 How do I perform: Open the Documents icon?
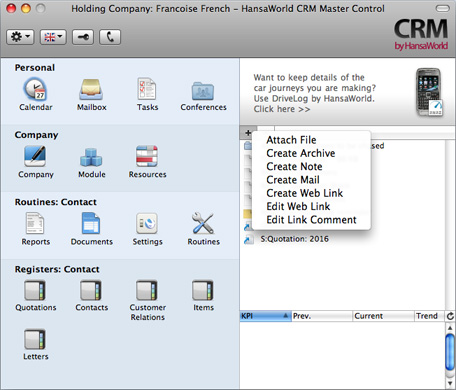tap(91, 223)
